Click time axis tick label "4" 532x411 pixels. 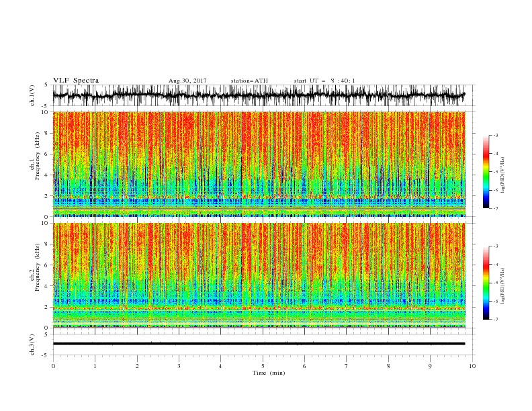221,366
